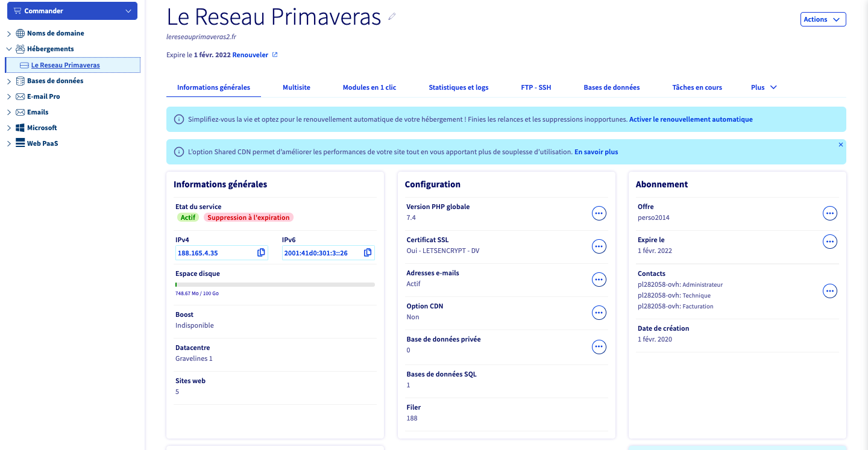The height and width of the screenshot is (450, 868).
Task: Open options menu for Certificat SSL
Action: click(x=599, y=246)
